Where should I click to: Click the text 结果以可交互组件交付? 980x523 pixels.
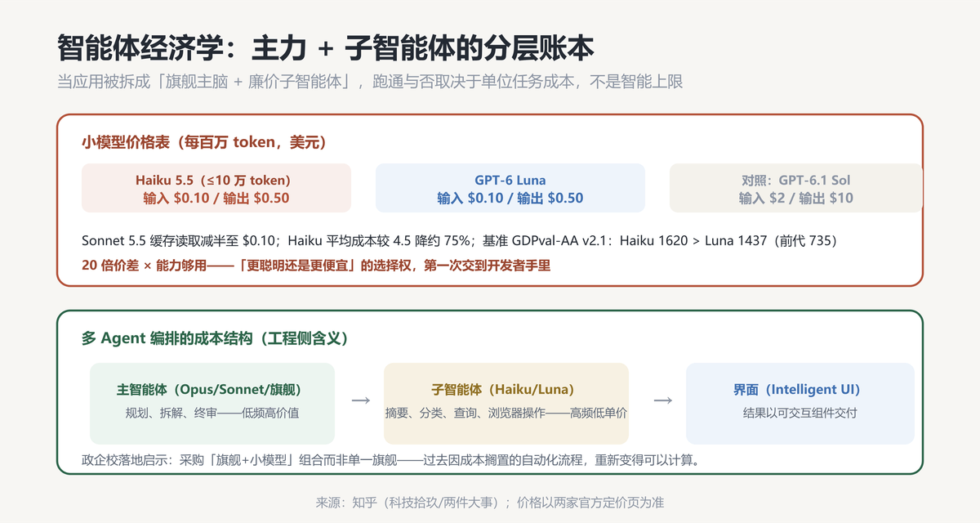[800, 413]
